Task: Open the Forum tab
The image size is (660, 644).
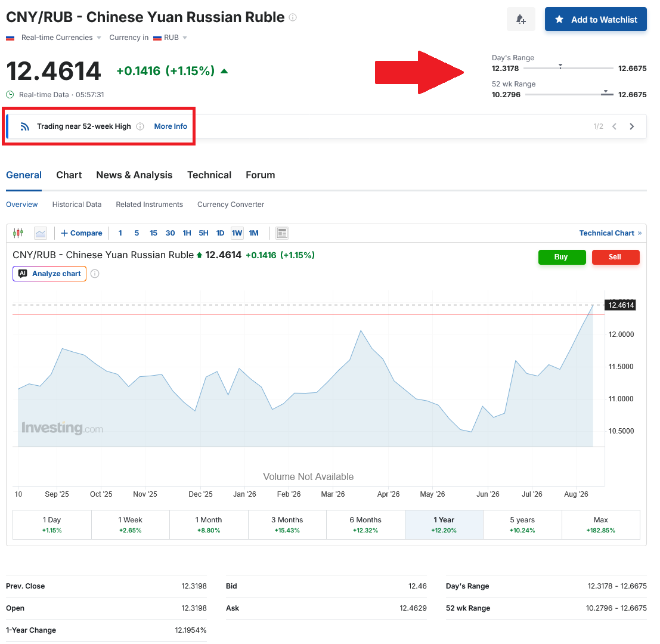Action: (260, 175)
